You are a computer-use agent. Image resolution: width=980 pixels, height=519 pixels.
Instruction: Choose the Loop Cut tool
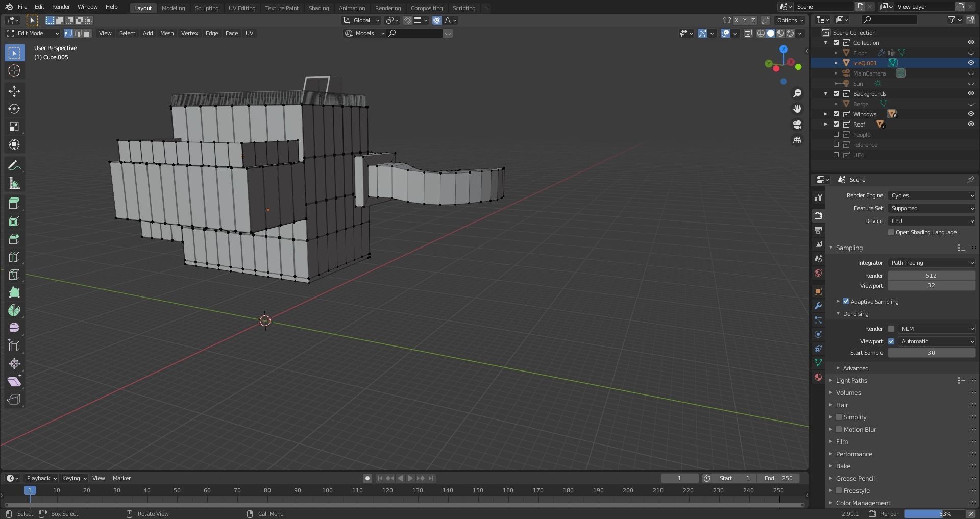click(14, 257)
